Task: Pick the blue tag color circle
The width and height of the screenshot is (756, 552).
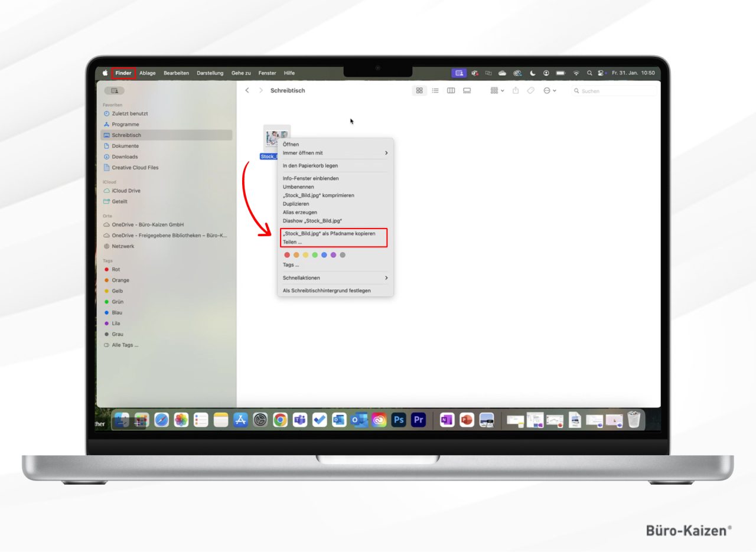Action: [x=324, y=255]
